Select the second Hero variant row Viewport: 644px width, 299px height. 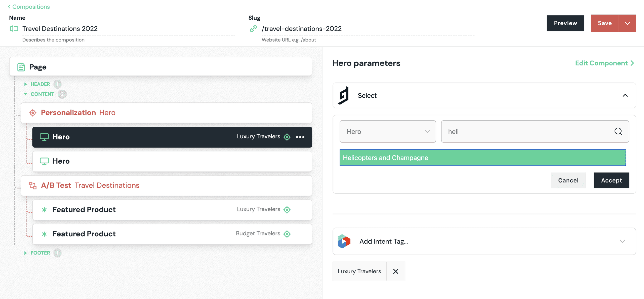[172, 161]
